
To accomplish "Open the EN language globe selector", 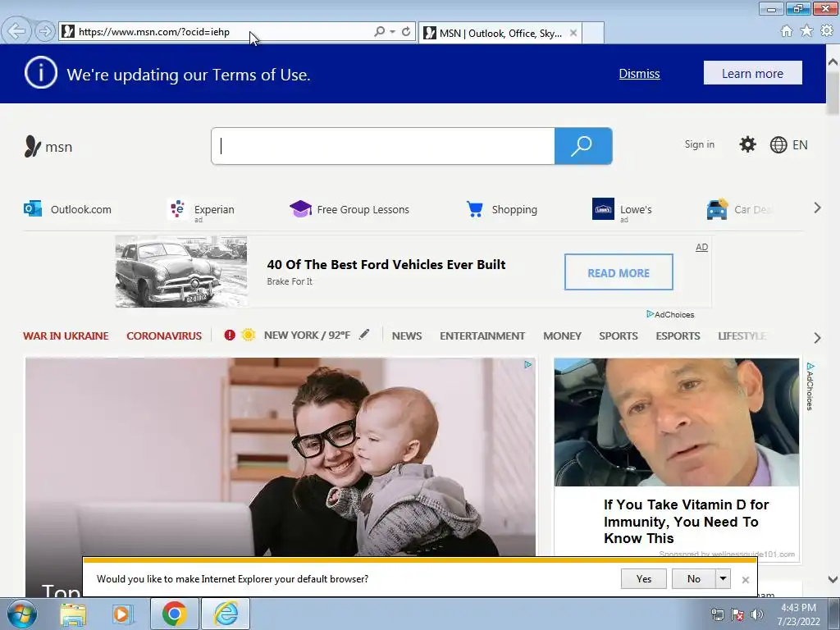I will (788, 144).
